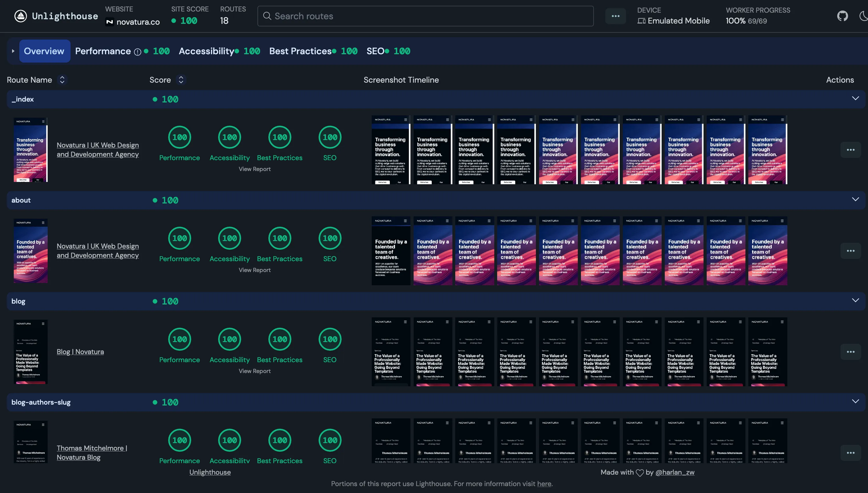
Task: Click the Overview tab
Action: [44, 51]
